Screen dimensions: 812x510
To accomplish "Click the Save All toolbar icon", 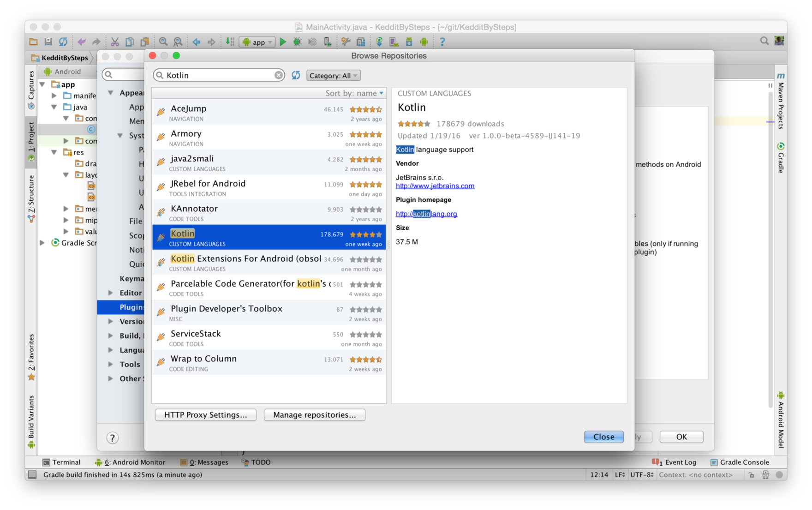I will click(48, 42).
